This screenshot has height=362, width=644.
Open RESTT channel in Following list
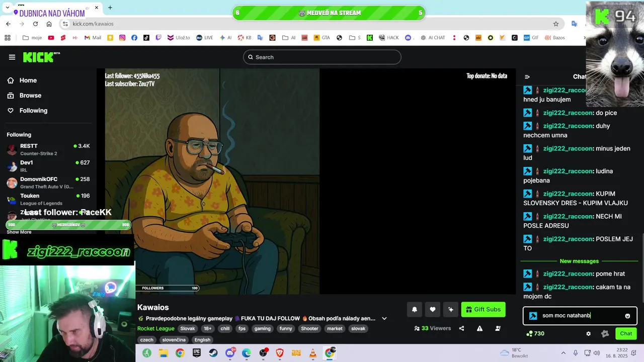point(48,149)
